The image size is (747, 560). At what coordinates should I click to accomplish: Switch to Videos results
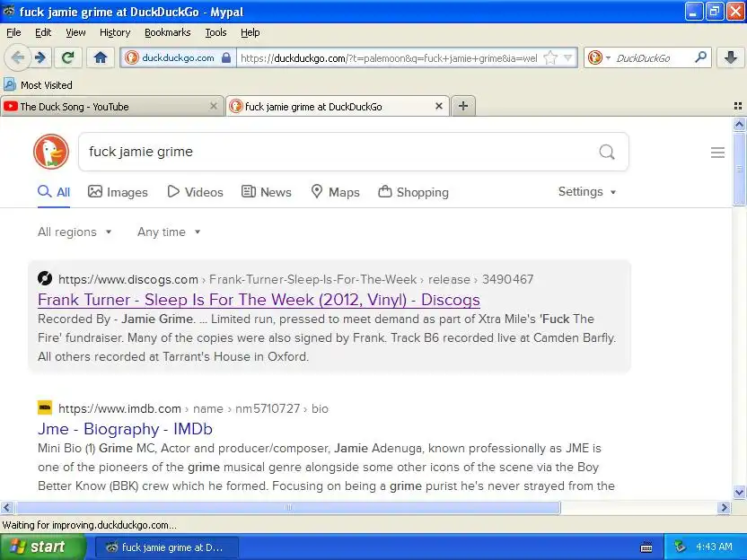196,192
